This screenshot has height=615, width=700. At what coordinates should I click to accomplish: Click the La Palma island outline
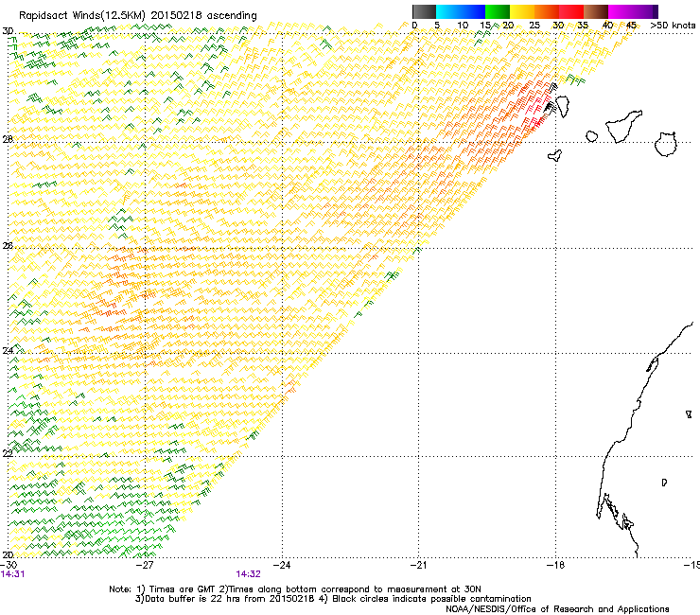tap(563, 106)
